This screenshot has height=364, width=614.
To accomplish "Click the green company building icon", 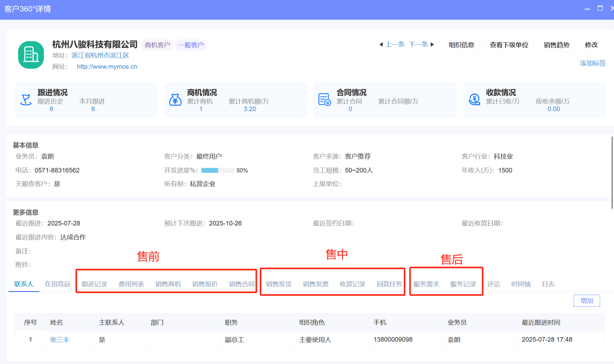I will pyautogui.click(x=31, y=55).
